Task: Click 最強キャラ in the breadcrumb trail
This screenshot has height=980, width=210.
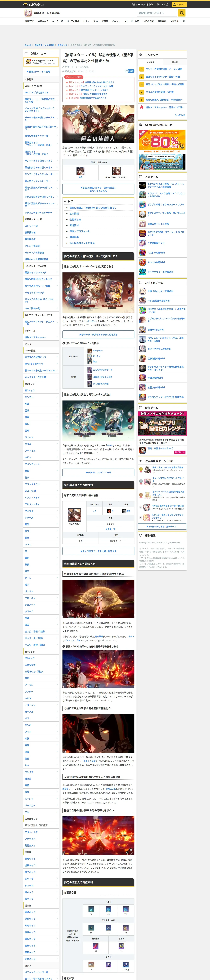Action: (62, 45)
